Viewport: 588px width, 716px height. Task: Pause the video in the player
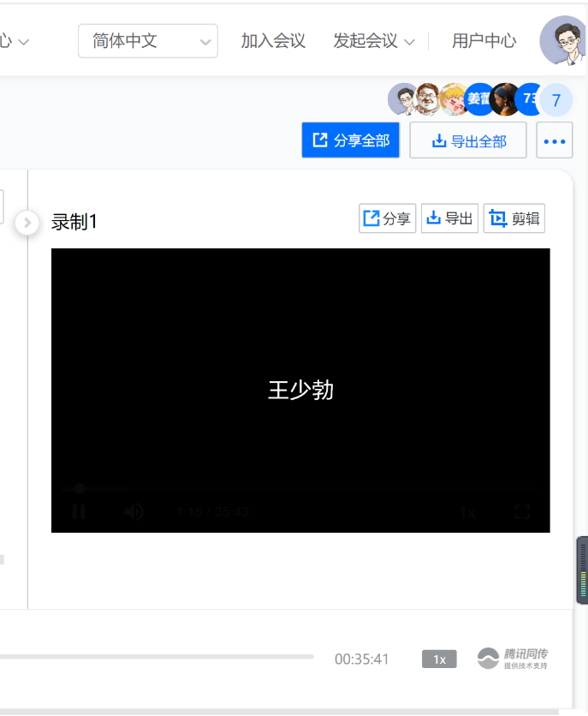79,512
